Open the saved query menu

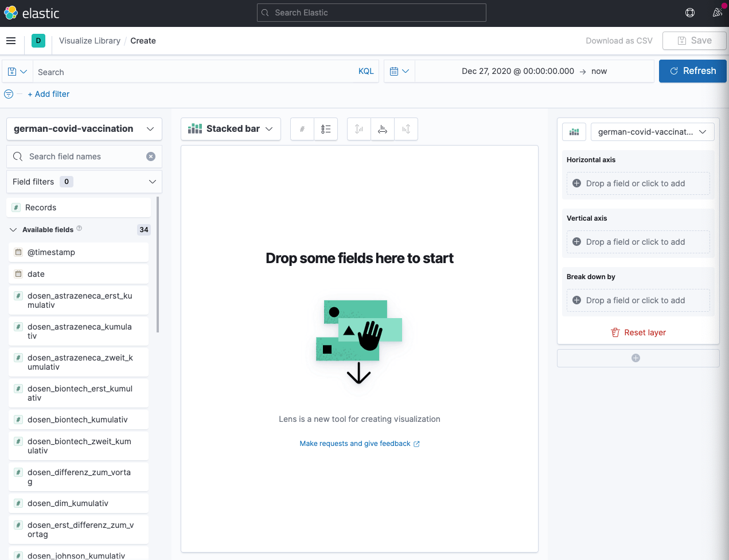pyautogui.click(x=17, y=72)
